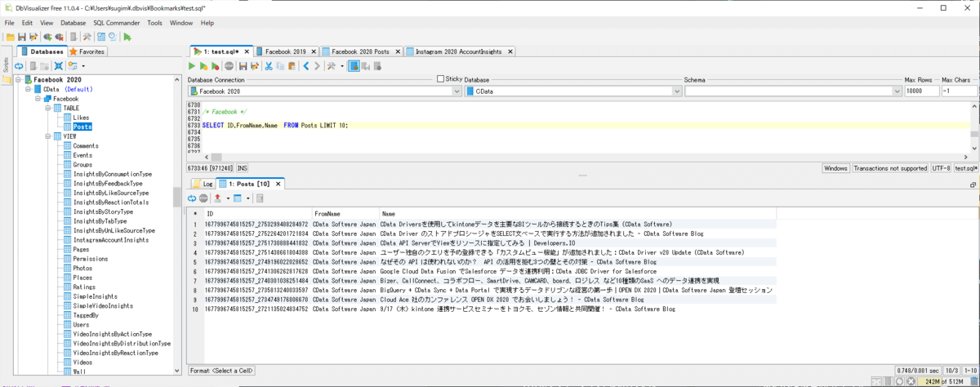980x387 pixels.
Task: Open the SQL Commander menu
Action: click(118, 23)
